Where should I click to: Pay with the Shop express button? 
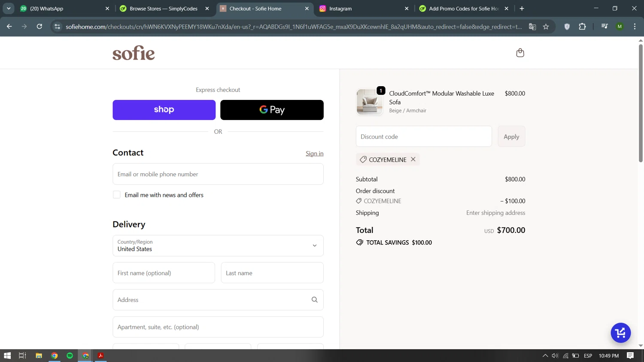click(164, 110)
